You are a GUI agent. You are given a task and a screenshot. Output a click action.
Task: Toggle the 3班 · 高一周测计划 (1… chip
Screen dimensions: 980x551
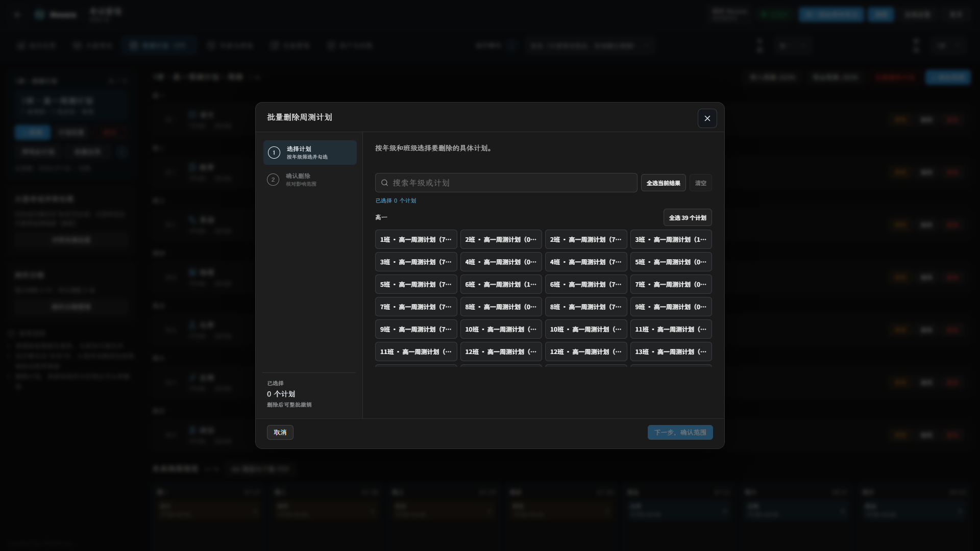tap(671, 239)
